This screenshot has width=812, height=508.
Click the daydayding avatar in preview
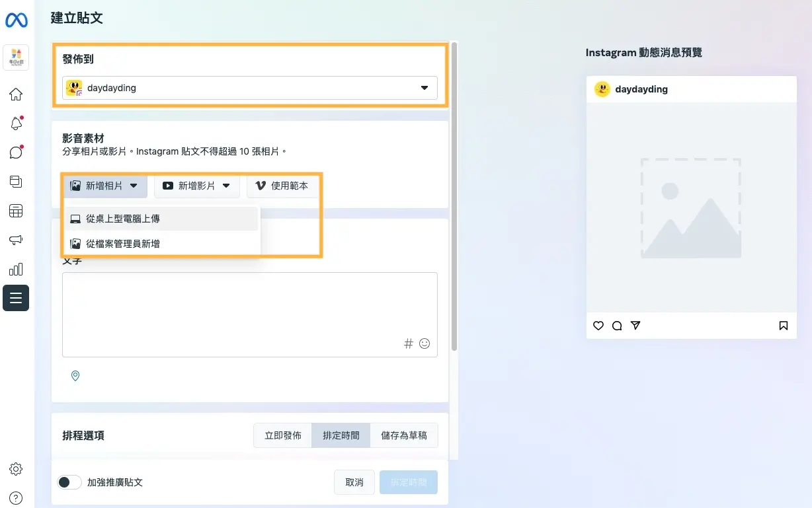602,89
